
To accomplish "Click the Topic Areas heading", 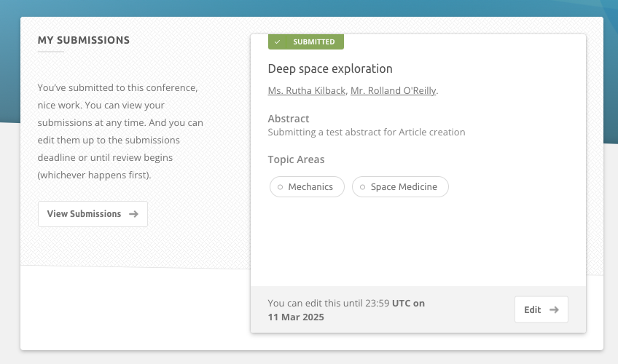I will 296,159.
